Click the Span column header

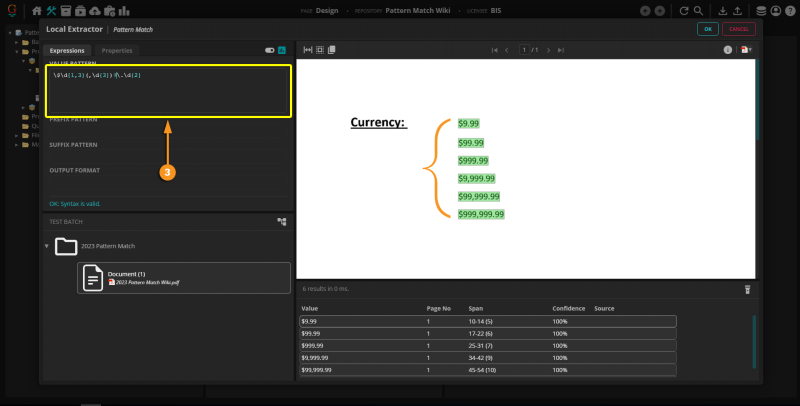pos(476,309)
